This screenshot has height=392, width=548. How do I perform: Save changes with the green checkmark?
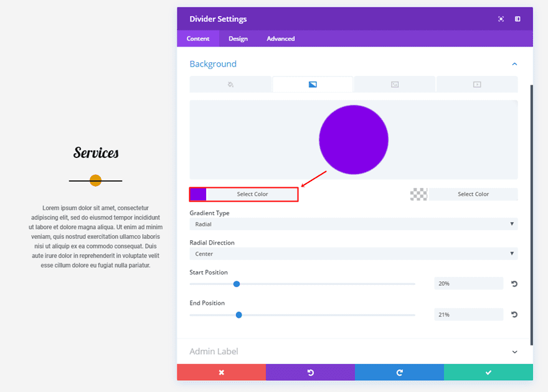tap(488, 372)
